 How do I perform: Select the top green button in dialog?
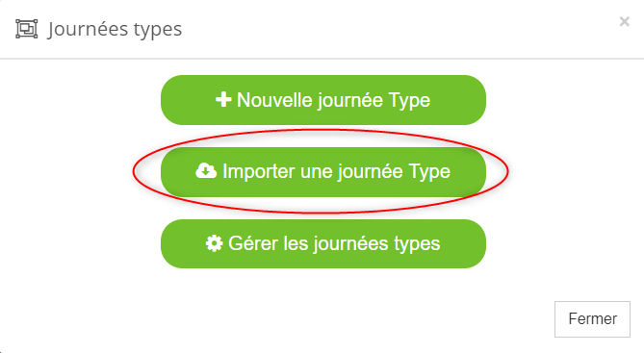point(323,100)
